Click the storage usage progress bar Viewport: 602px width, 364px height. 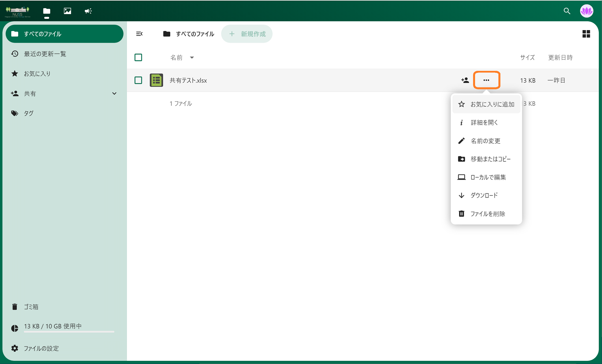pos(69,331)
